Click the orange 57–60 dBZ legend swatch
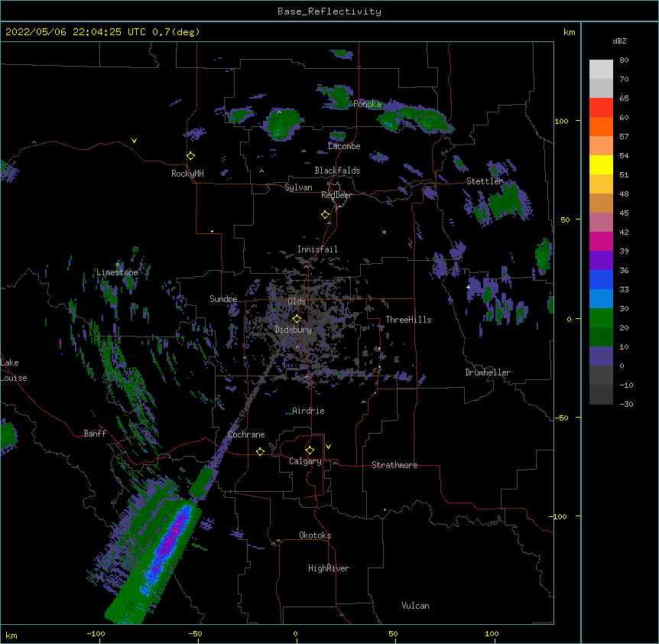The image size is (659, 644). (601, 126)
